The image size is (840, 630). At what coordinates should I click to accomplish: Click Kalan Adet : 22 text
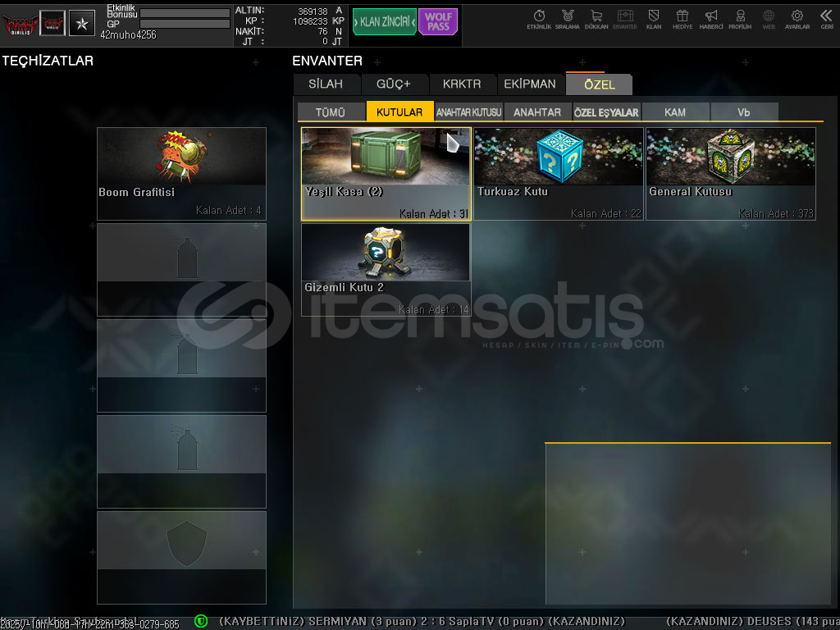[x=606, y=214]
